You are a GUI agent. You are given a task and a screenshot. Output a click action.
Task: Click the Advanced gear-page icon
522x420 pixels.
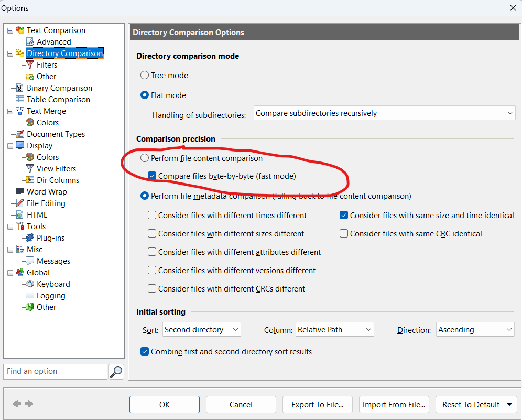coord(30,41)
